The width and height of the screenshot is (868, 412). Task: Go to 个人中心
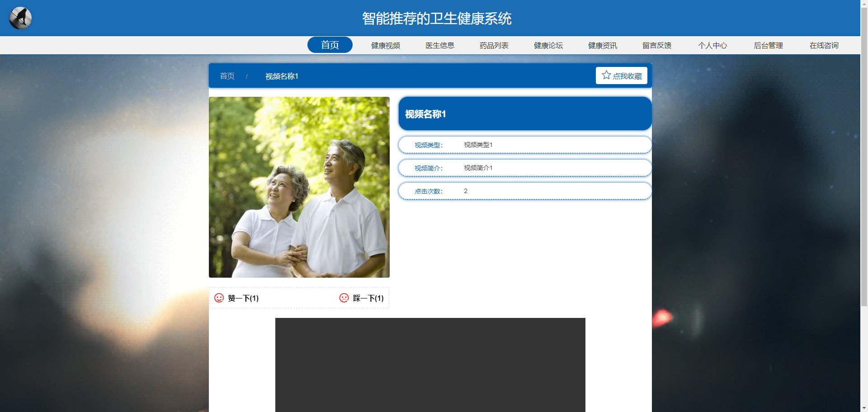coord(712,45)
